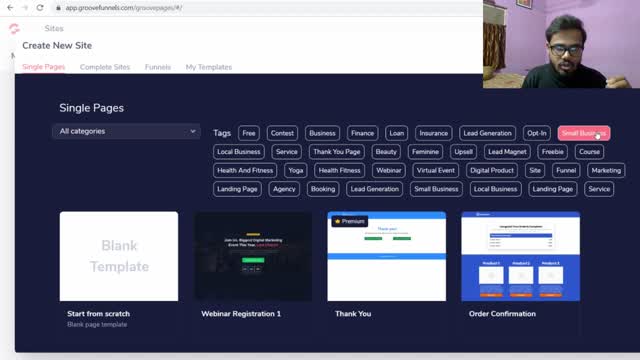Viewport: 640px width, 360px height.
Task: Filter by the Finance tag
Action: coord(362,133)
